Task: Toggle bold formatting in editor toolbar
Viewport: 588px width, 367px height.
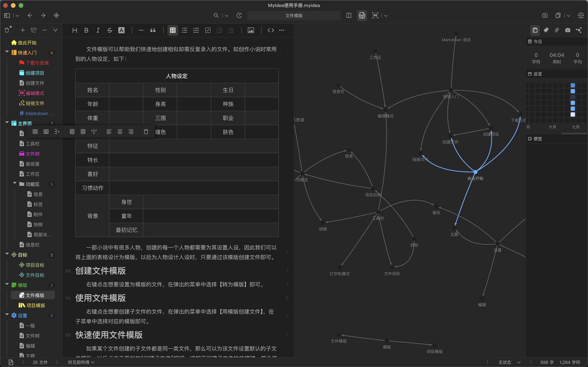Action: tap(86, 30)
